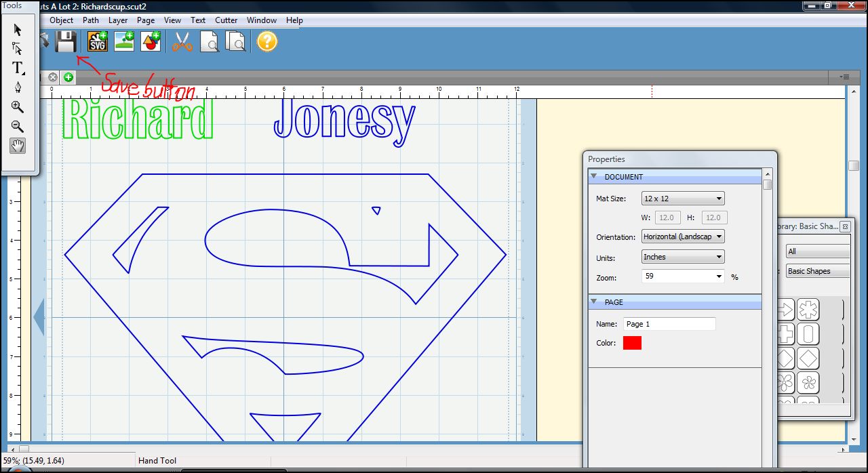Viewport: 868px width, 473px height.
Task: Click the Import Image icon
Action: point(124,41)
